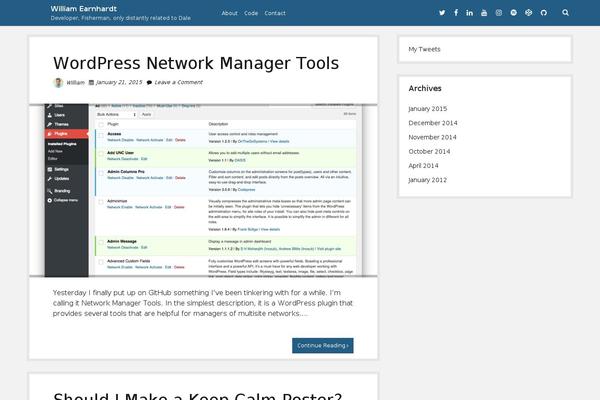Click the post excerpt starting with Yesterday
Image resolution: width=600 pixels, height=400 pixels.
(x=203, y=303)
